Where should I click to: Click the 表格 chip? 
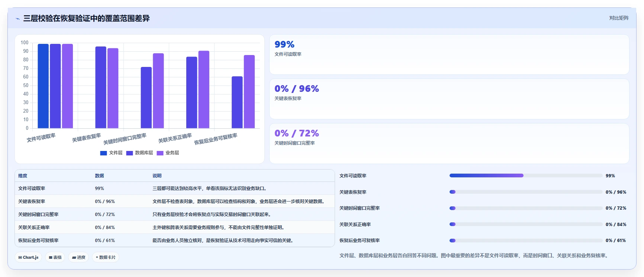(55, 257)
